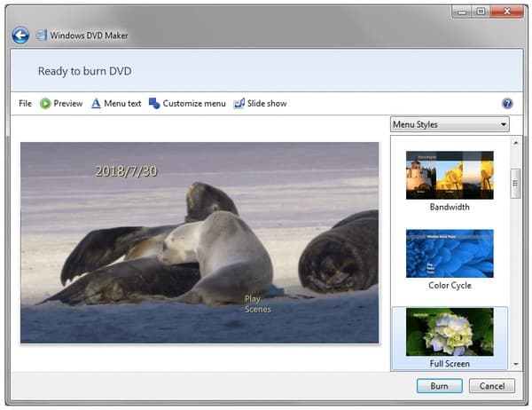The image size is (532, 410).
Task: Click the Menu text letter A icon
Action: (x=96, y=103)
